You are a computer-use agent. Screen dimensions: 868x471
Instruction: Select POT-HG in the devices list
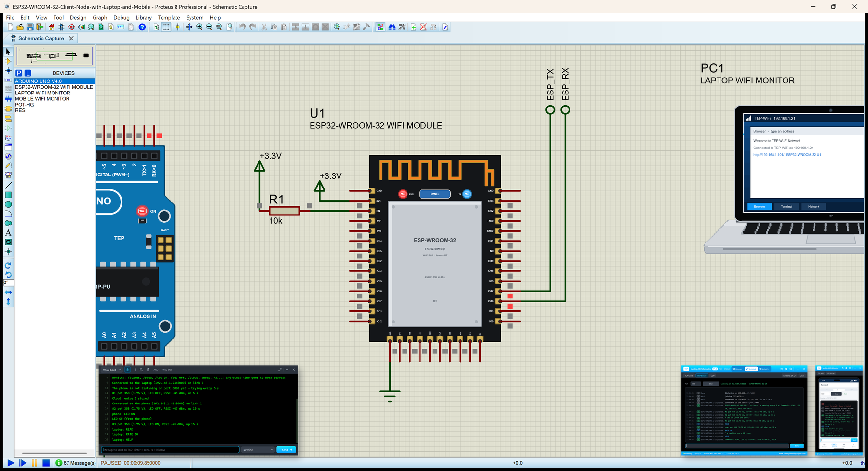point(54,105)
